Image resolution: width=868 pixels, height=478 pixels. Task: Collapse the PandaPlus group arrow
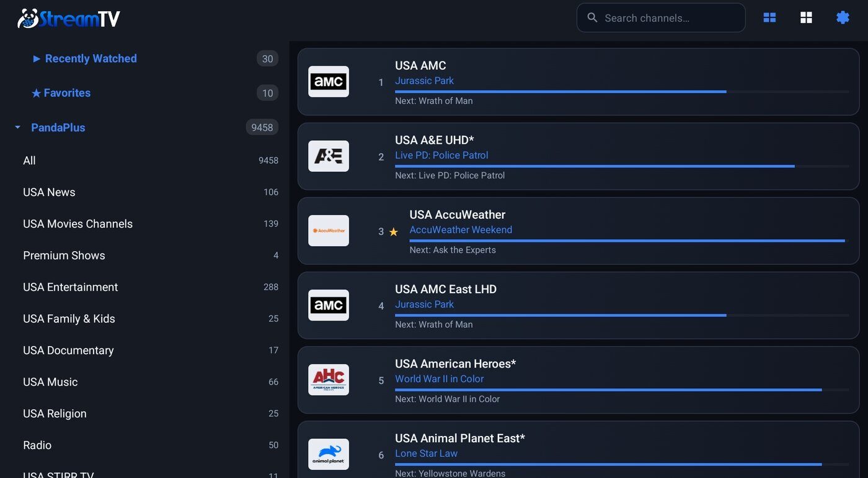coord(17,127)
